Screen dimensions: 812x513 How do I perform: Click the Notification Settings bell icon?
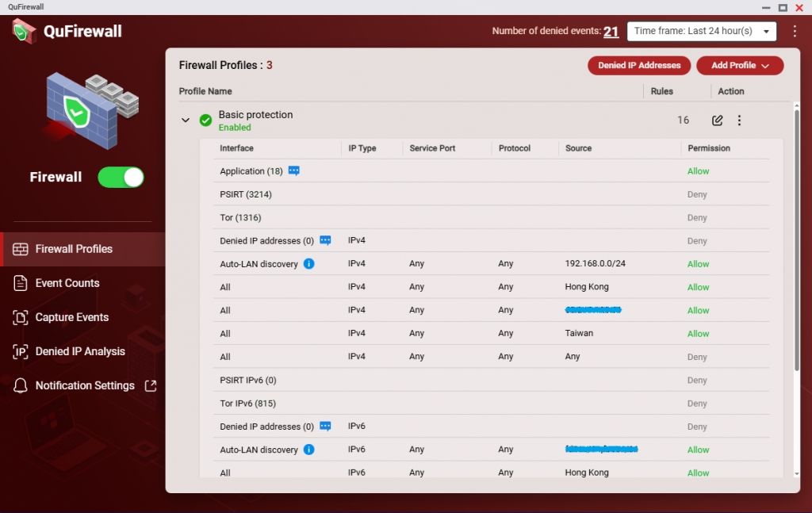tap(20, 385)
